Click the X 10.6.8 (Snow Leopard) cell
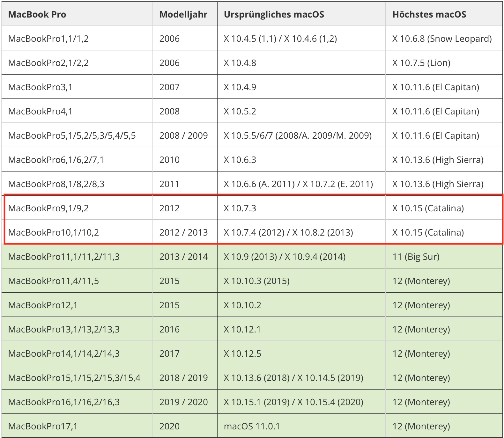 coord(442,39)
